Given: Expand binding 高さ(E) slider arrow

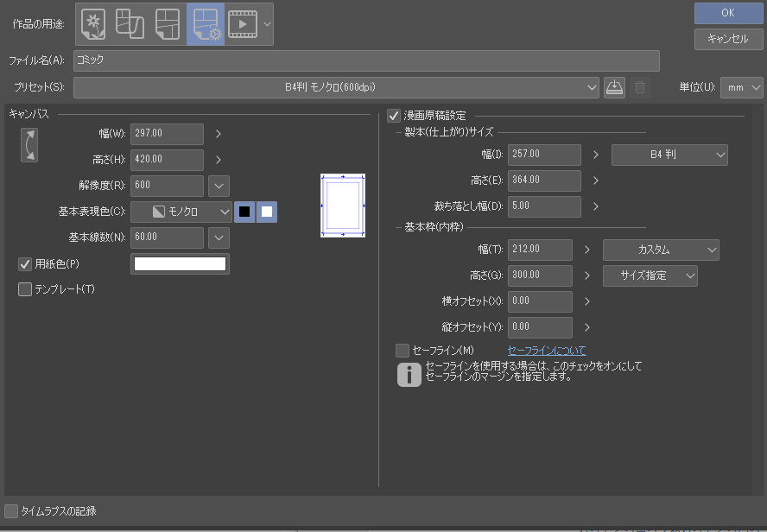Looking at the screenshot, I should click(x=595, y=180).
